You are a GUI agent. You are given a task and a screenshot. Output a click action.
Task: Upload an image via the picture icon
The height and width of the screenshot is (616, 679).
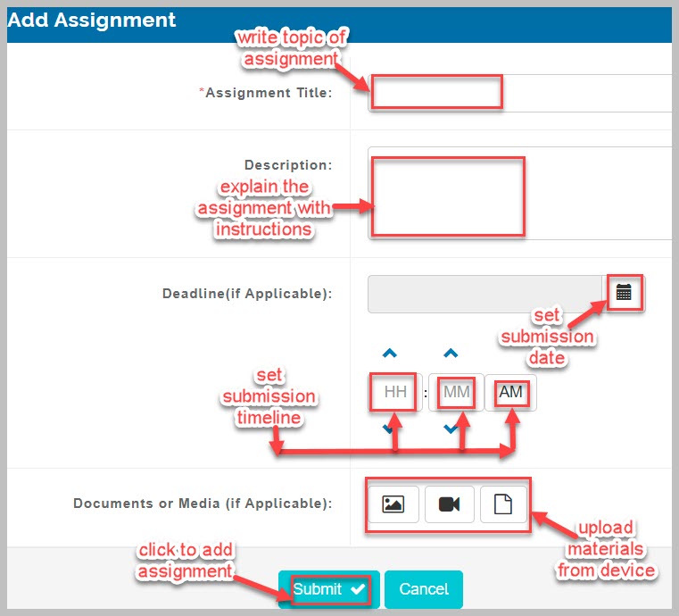tap(393, 504)
